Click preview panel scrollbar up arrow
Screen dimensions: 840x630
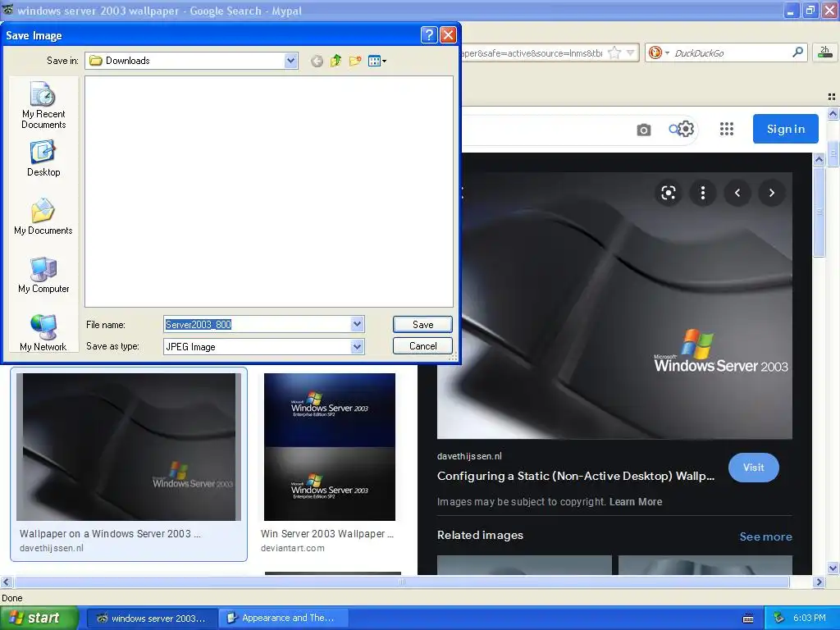tap(819, 159)
